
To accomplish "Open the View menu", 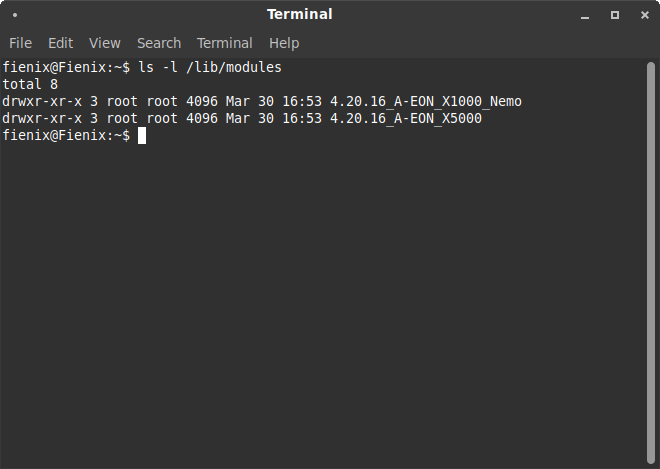I will click(104, 43).
